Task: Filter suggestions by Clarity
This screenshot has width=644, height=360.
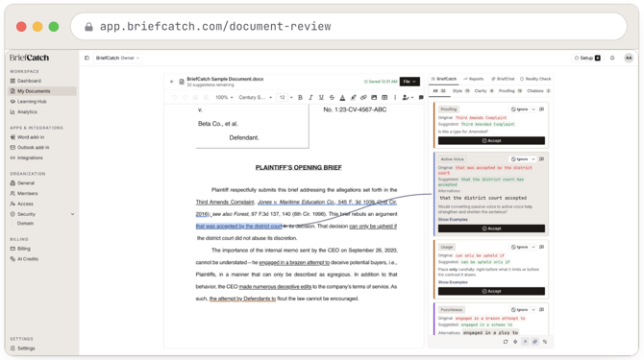Action: pyautogui.click(x=483, y=91)
